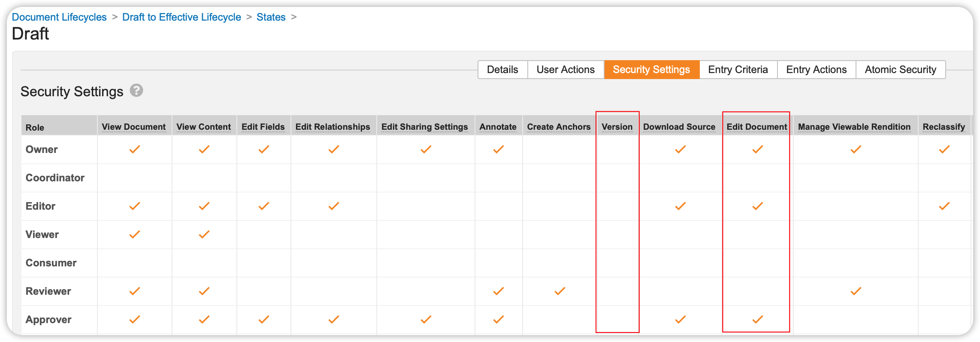Click the States breadcrumb link
Image resolution: width=980 pixels, height=342 pixels.
click(271, 17)
